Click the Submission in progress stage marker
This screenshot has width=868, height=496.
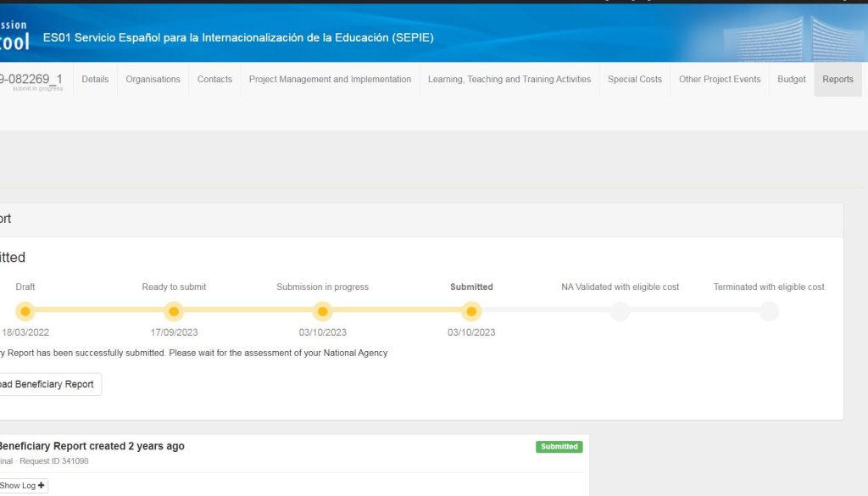point(323,312)
